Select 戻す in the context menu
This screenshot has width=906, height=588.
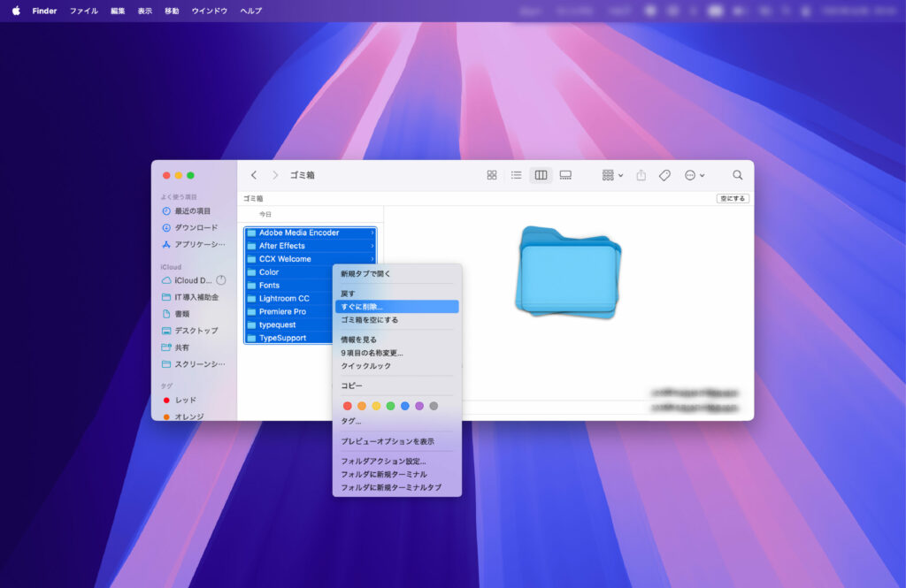(348, 294)
